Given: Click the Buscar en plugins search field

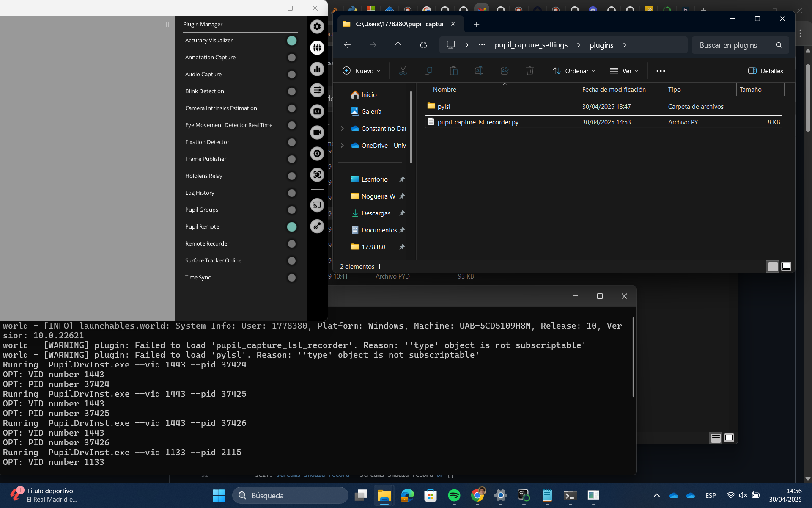Looking at the screenshot, I should click(740, 45).
